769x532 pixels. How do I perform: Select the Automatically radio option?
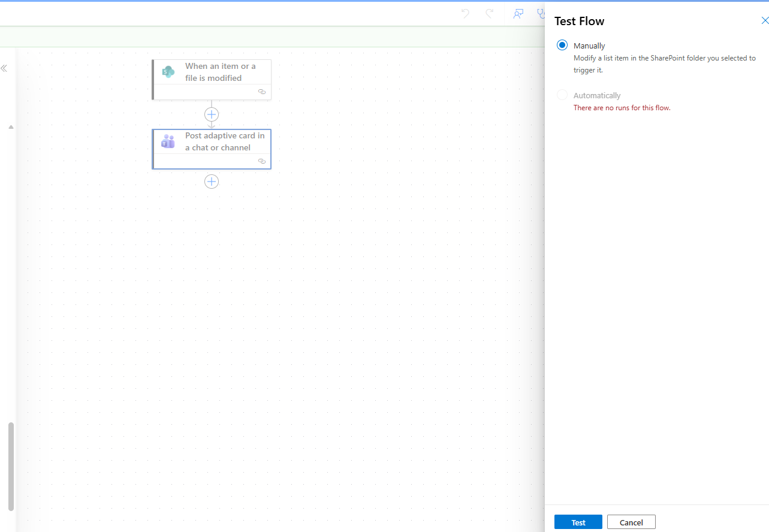(x=562, y=95)
